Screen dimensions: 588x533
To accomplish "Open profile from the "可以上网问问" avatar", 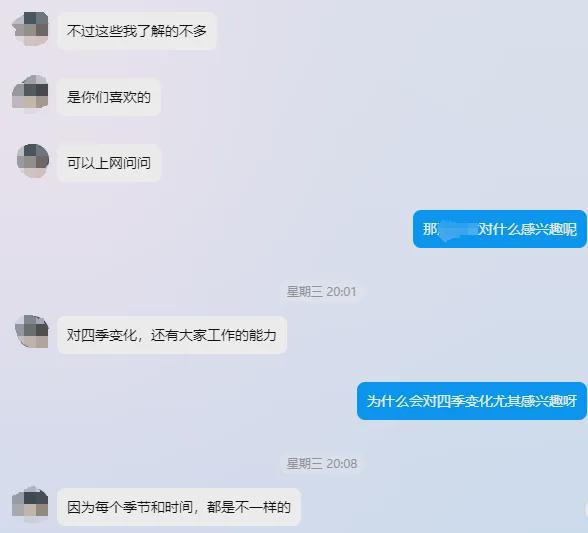I will [33, 161].
